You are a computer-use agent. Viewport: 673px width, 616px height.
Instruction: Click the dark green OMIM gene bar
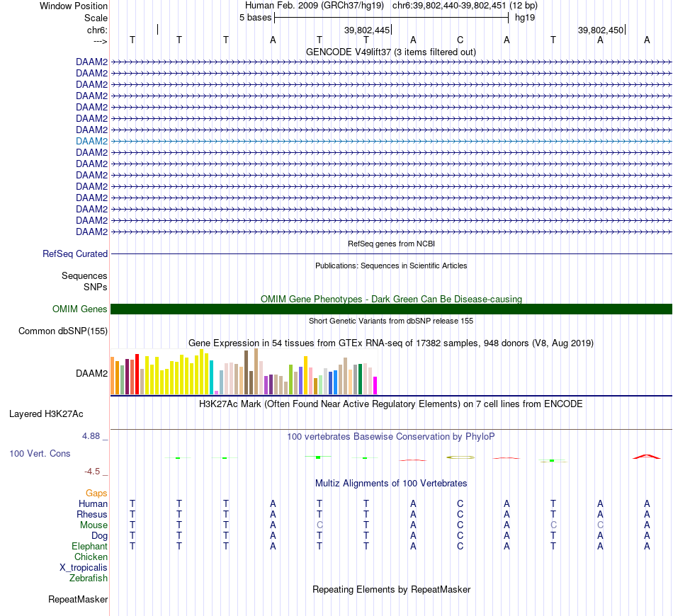391,309
